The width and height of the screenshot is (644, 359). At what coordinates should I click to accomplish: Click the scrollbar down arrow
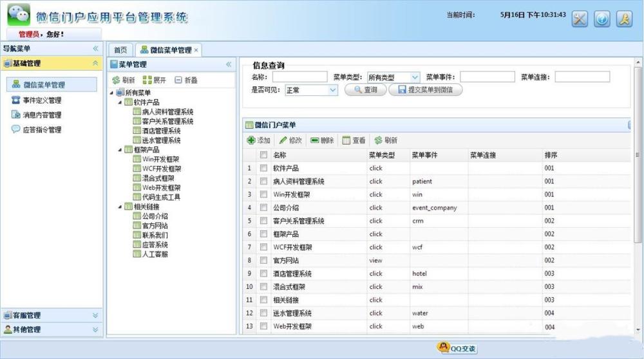(x=638, y=329)
